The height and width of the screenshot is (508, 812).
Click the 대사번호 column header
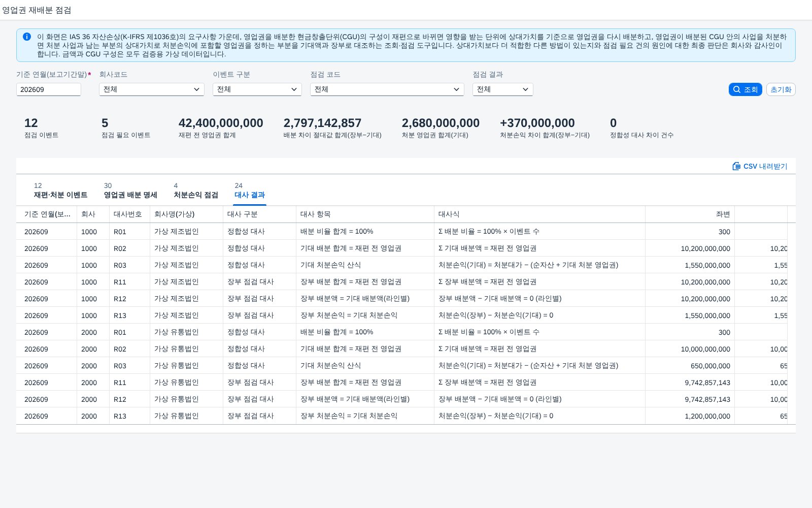click(x=129, y=214)
